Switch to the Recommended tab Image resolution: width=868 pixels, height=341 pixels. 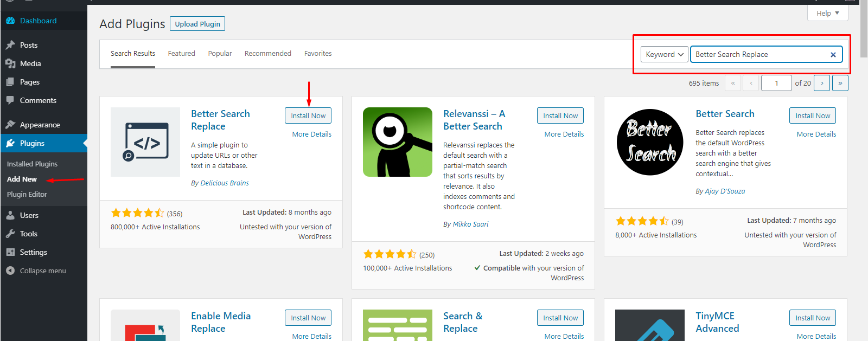pyautogui.click(x=268, y=54)
